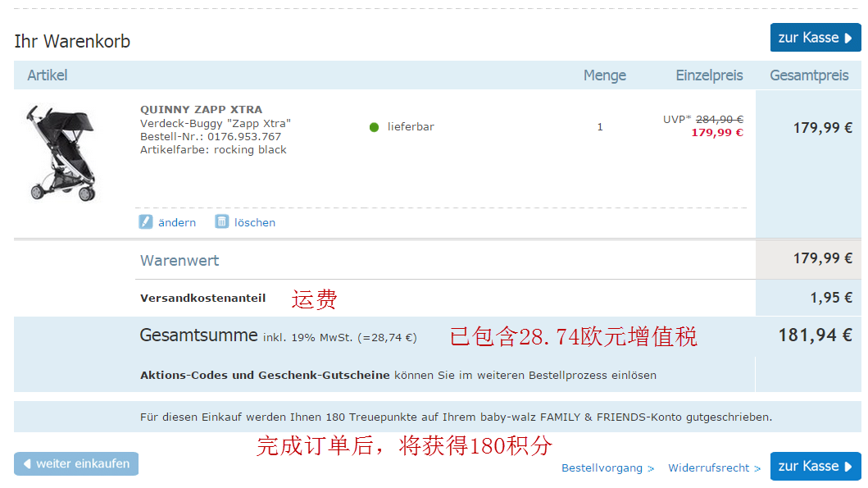
Task: Open the 'Bestellvorgang' link
Action: (602, 468)
